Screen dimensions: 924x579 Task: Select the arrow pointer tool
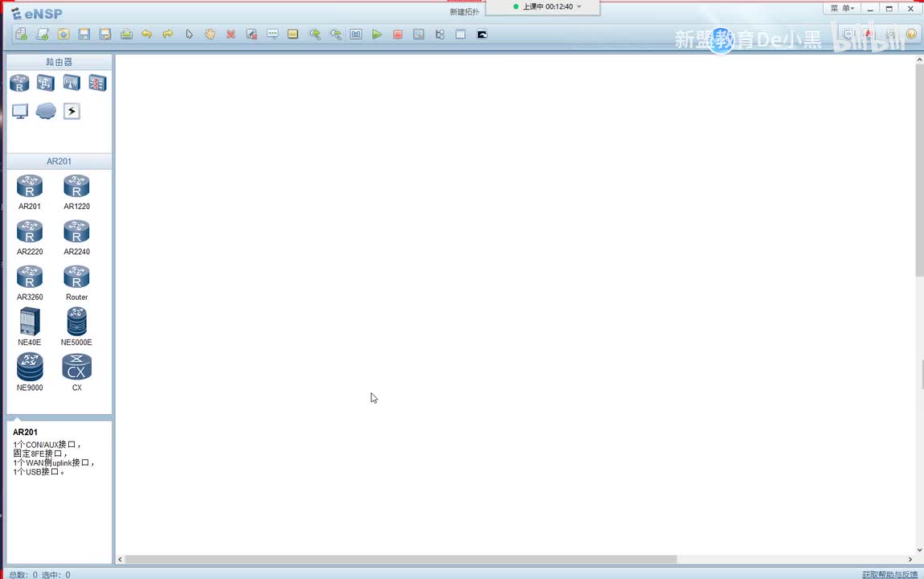tap(189, 35)
